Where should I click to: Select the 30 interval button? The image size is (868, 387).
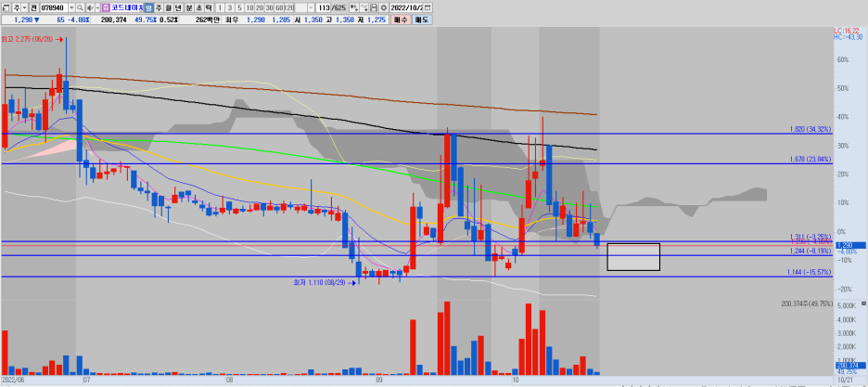click(269, 7)
